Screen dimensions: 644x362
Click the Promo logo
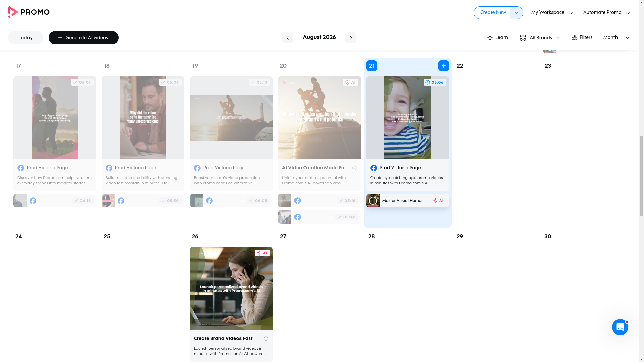[x=29, y=12]
